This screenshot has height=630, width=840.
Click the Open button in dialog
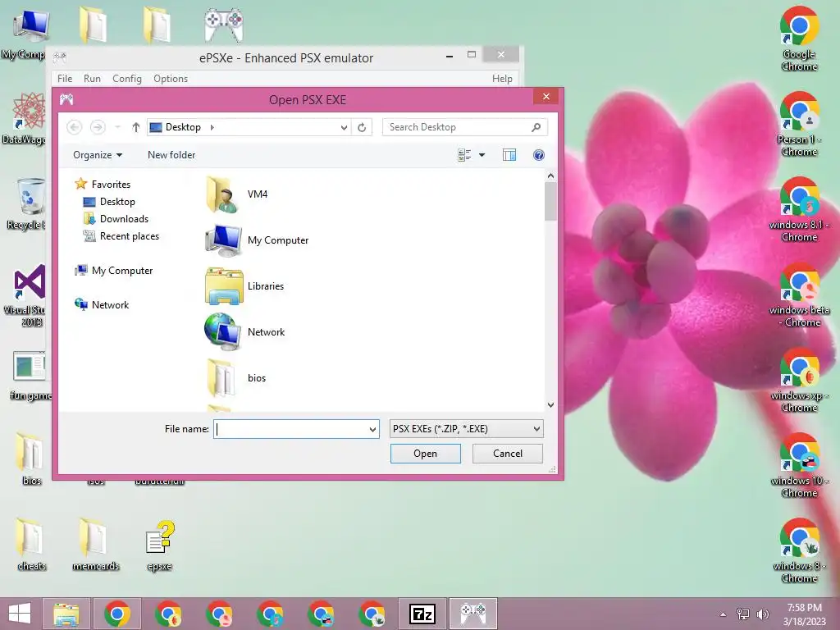[426, 453]
